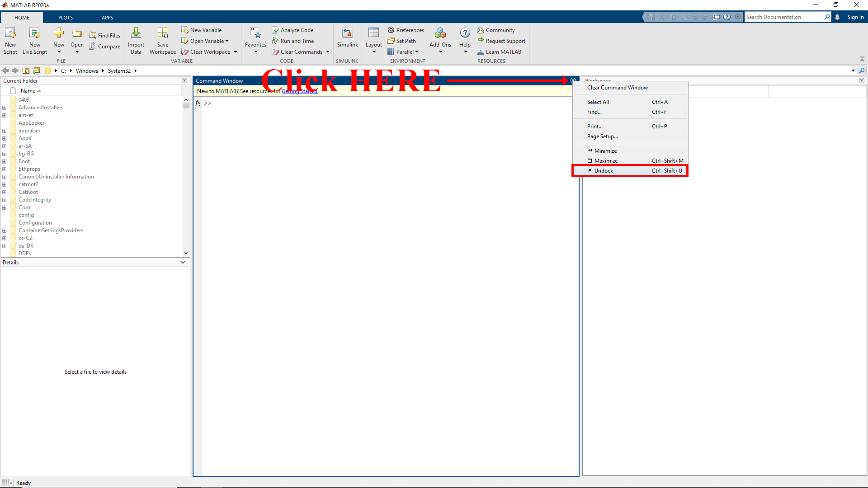Screen dimensions: 868x488
Task: Click the notifications bell icon
Action: tap(837, 17)
